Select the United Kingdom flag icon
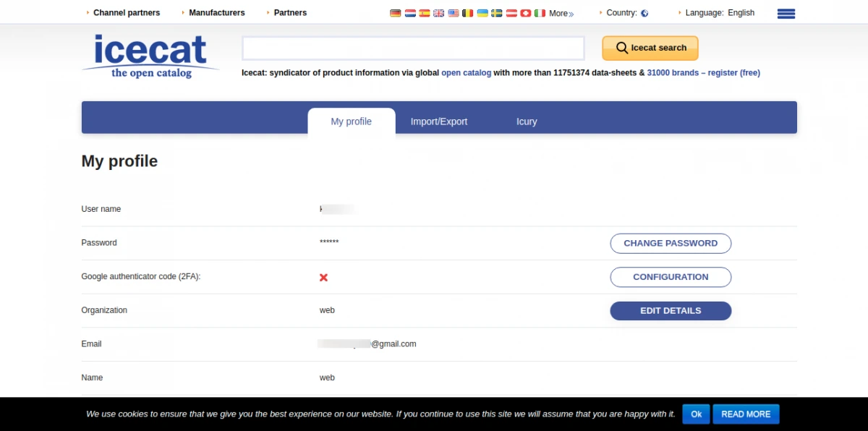 click(x=438, y=13)
